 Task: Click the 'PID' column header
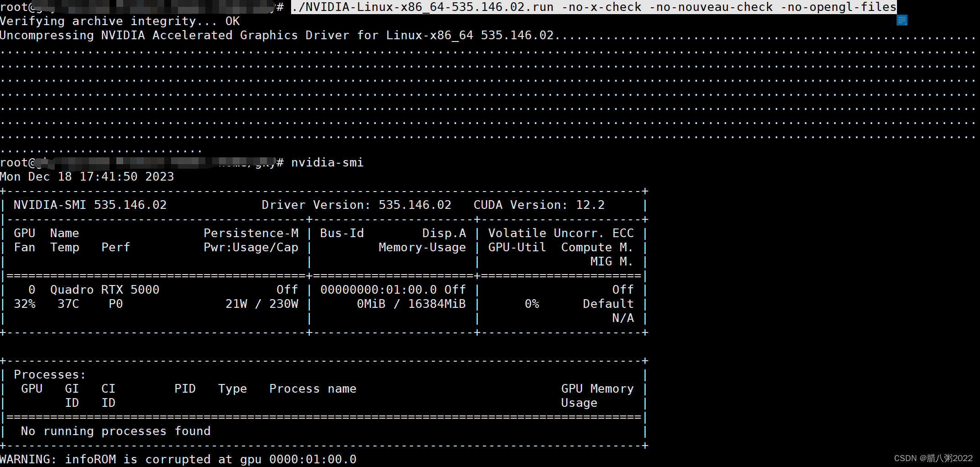tap(185, 389)
